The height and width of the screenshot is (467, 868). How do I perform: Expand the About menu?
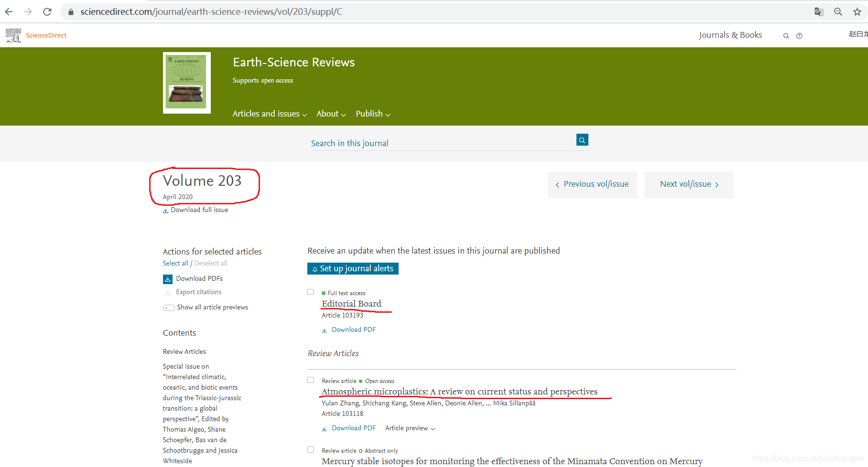pos(331,114)
